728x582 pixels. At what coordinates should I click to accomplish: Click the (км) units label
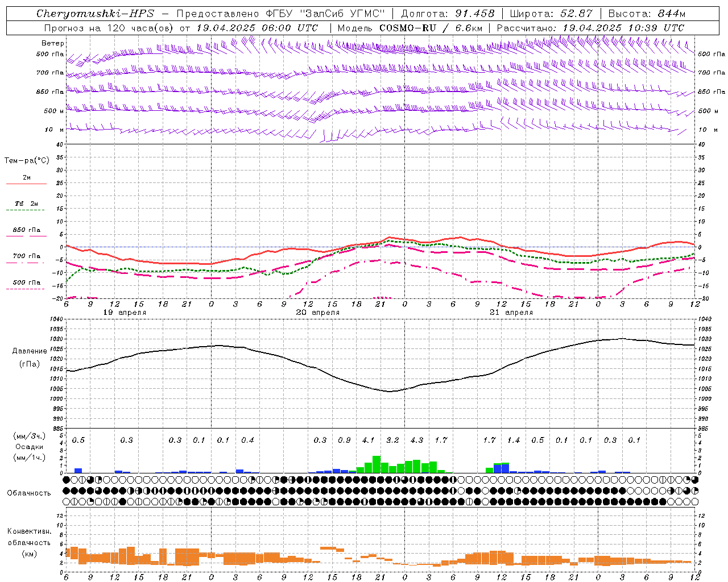[29, 554]
